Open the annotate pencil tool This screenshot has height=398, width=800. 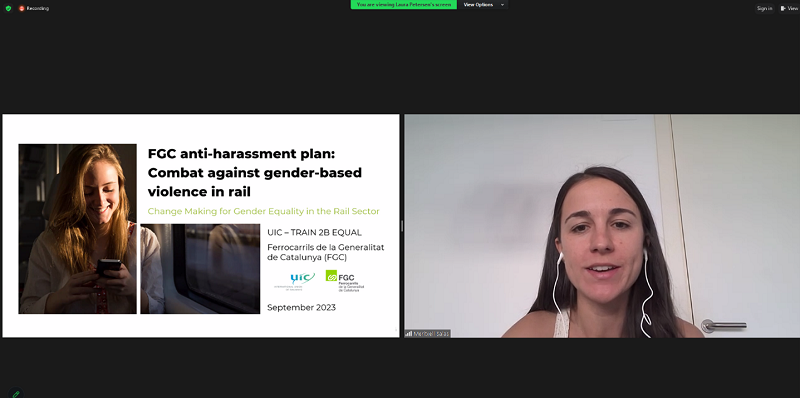(16, 393)
